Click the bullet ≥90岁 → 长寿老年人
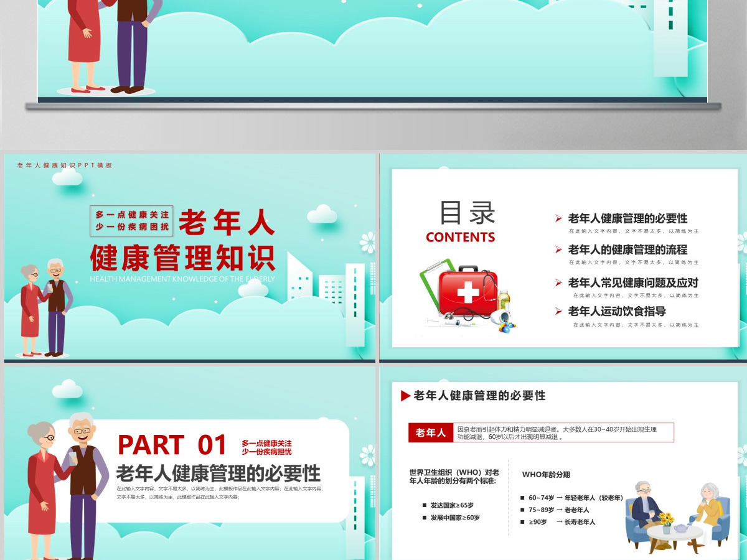 [562, 522]
